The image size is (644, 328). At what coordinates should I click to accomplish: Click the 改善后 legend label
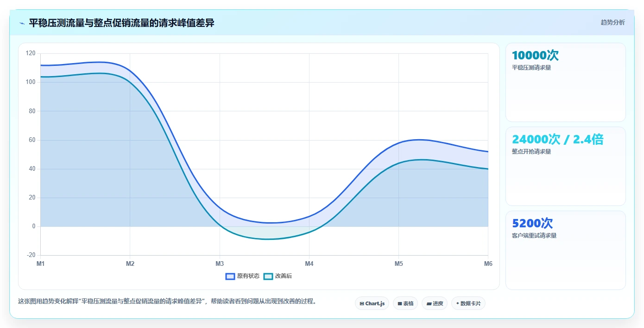tap(284, 276)
